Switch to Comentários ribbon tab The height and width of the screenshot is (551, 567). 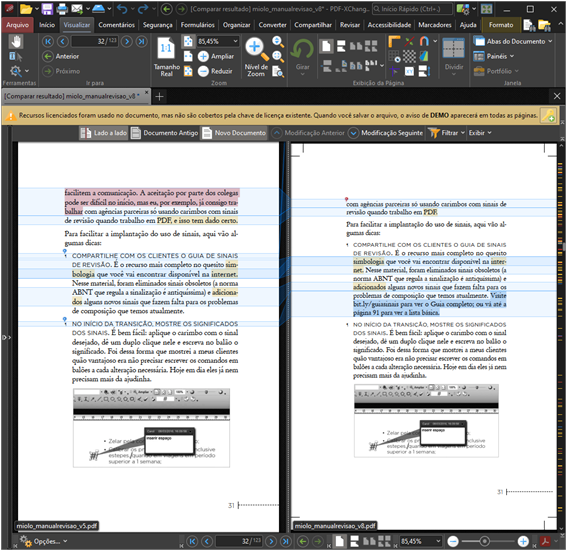click(116, 25)
